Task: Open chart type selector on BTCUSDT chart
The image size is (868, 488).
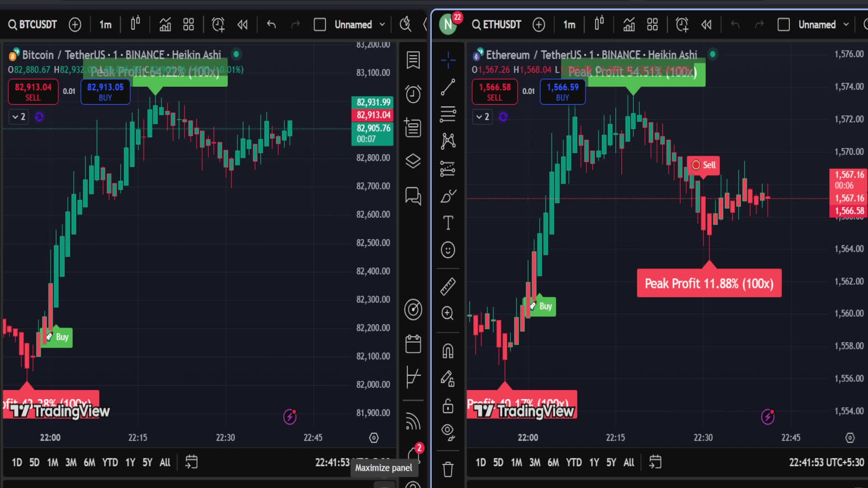Action: 135,24
